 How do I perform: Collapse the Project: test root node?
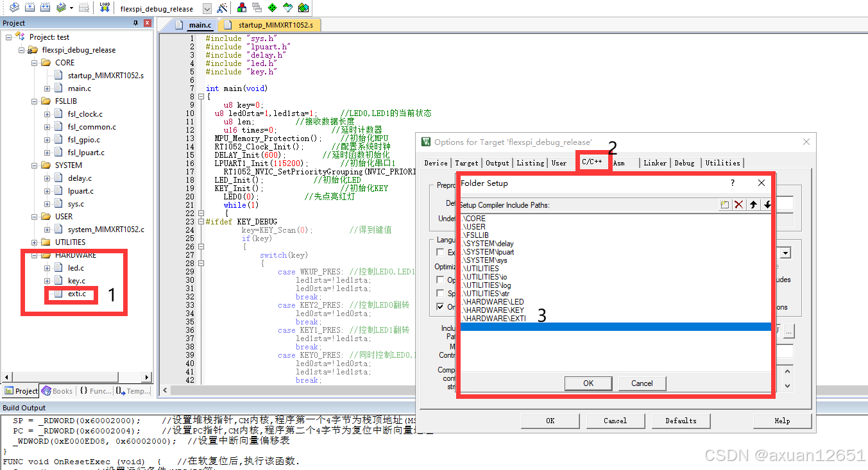(10, 37)
